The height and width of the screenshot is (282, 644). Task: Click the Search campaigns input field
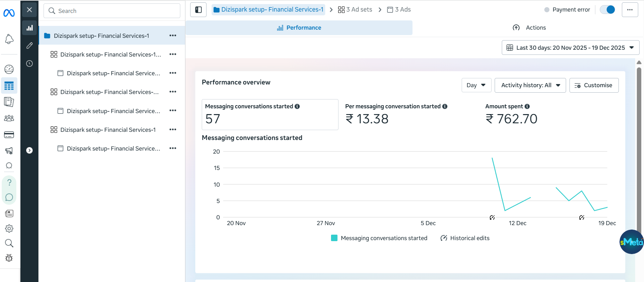pos(112,11)
